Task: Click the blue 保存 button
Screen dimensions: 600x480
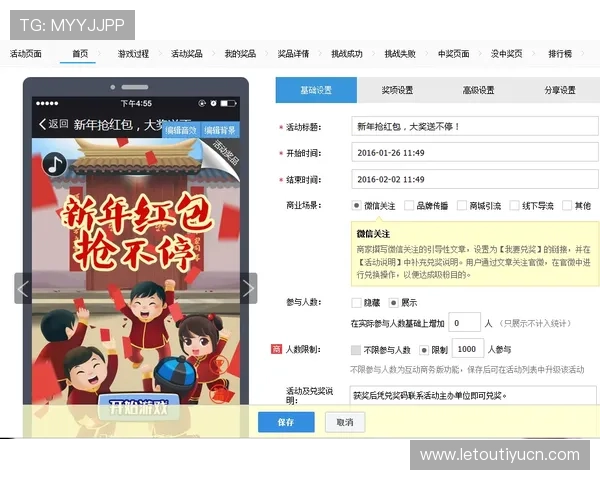Action: pyautogui.click(x=286, y=422)
